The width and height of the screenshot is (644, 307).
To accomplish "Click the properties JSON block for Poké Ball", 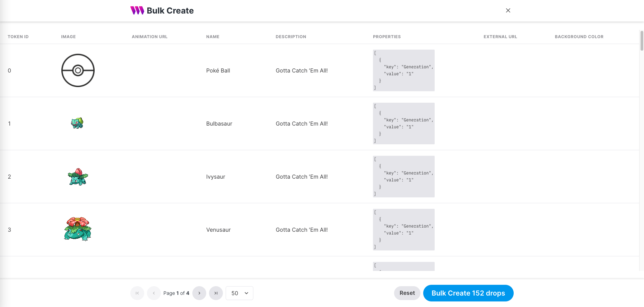I will 404,70.
